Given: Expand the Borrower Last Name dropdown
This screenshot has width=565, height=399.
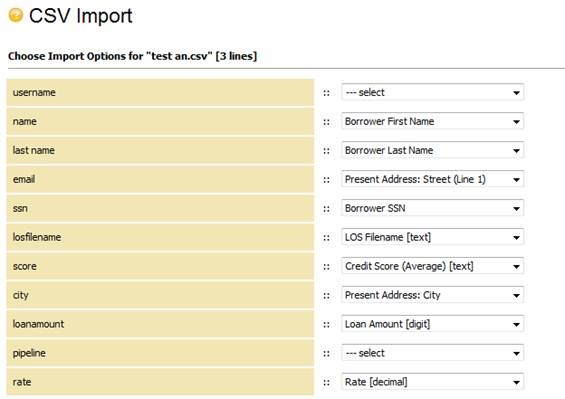Looking at the screenshot, I should click(x=432, y=150).
